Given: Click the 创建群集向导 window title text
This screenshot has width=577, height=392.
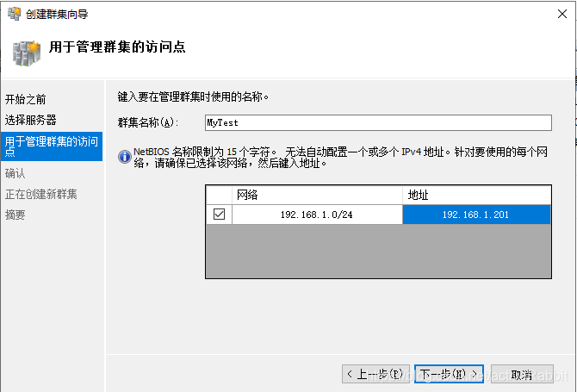Looking at the screenshot, I should click(57, 15).
